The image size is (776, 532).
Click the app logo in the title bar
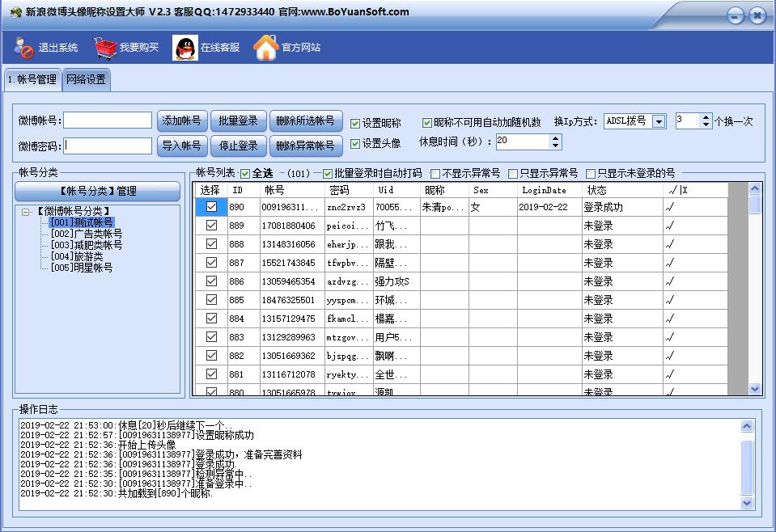pyautogui.click(x=16, y=12)
